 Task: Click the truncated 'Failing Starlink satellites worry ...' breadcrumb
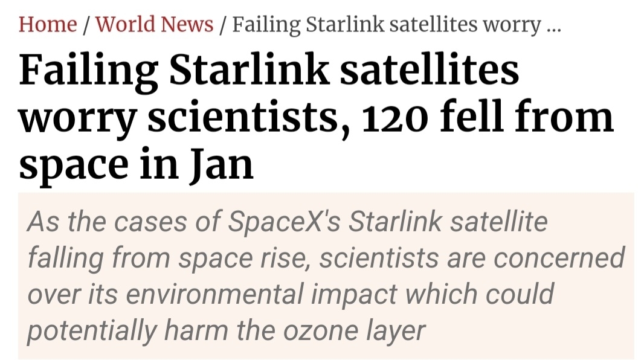pos(387,24)
